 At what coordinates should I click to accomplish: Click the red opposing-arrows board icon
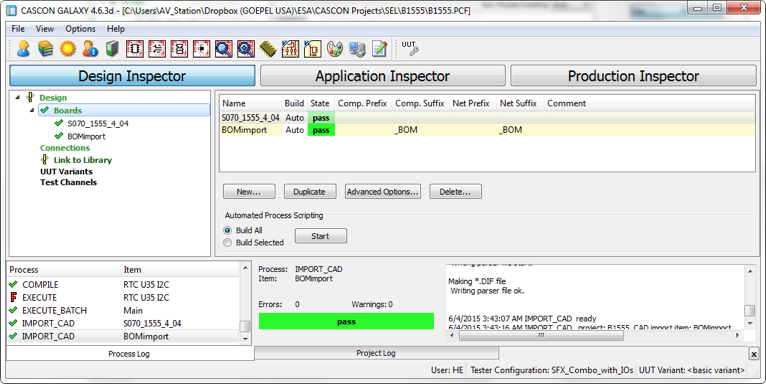coord(157,49)
